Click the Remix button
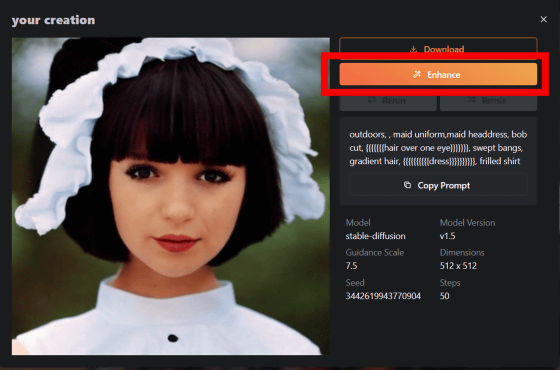This screenshot has height=370, width=560. pyautogui.click(x=489, y=100)
